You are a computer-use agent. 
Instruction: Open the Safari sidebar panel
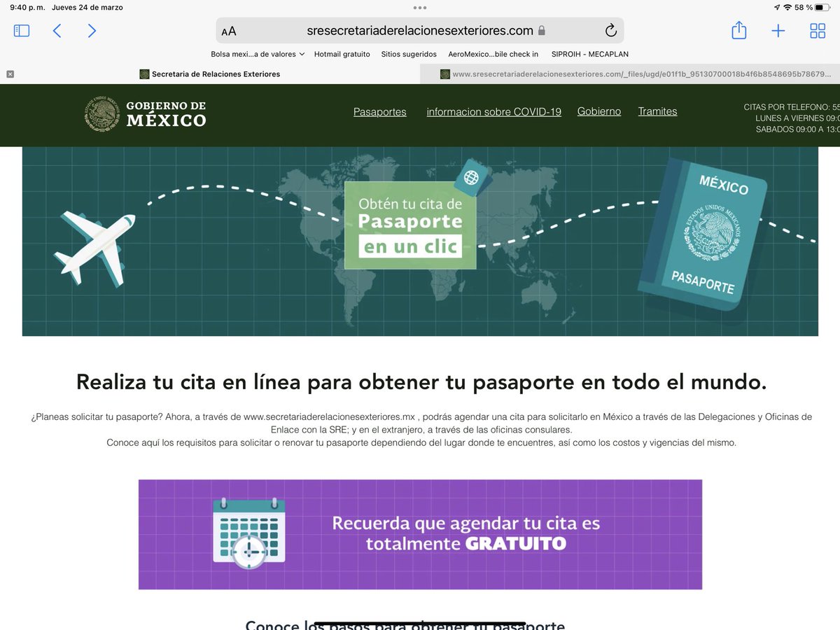pos(22,30)
